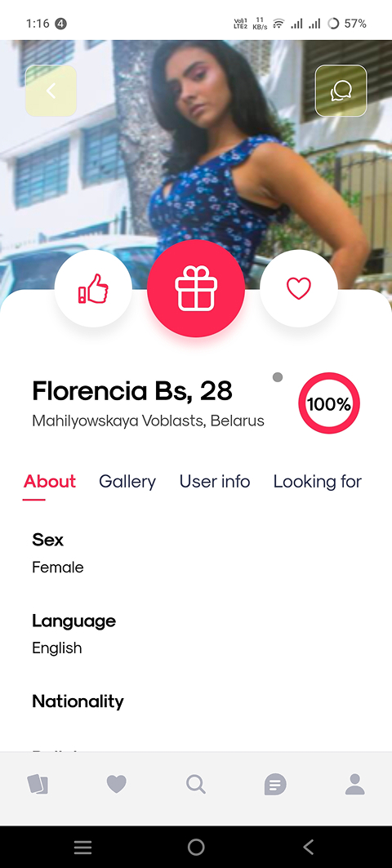This screenshot has width=392, height=868.
Task: Open chat with Florencia via speech bubbles icon
Action: [341, 91]
